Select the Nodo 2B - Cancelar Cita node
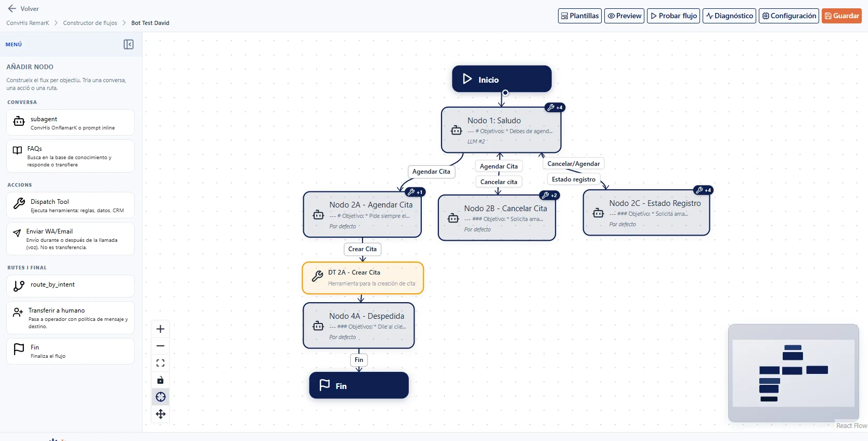This screenshot has width=868, height=441. (x=497, y=218)
